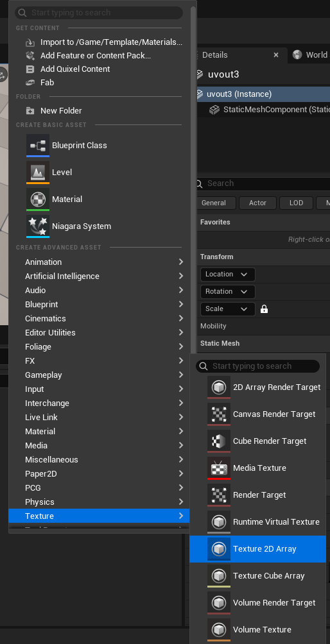Click the 2D Array Render Target icon
The width and height of the screenshot is (330, 644).
[x=219, y=387]
